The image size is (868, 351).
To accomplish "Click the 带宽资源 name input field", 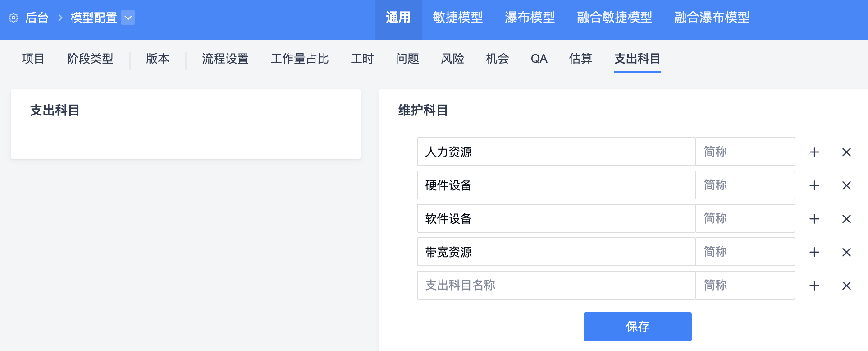I will (x=556, y=252).
